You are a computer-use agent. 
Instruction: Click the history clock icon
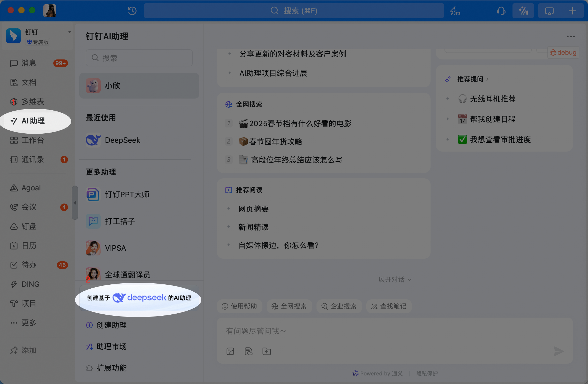132,11
